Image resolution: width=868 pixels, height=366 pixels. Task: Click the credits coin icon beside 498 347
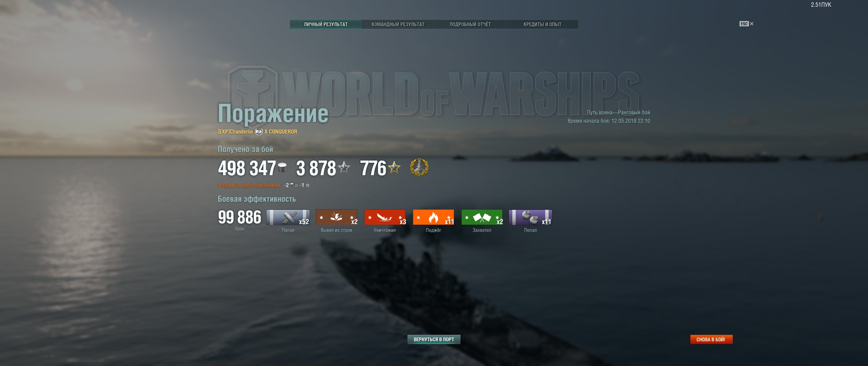(x=282, y=167)
